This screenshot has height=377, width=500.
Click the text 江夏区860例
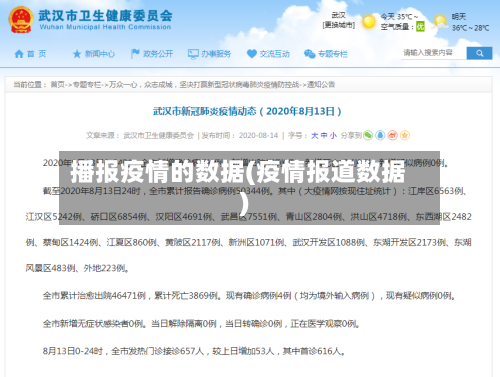pos(132,242)
